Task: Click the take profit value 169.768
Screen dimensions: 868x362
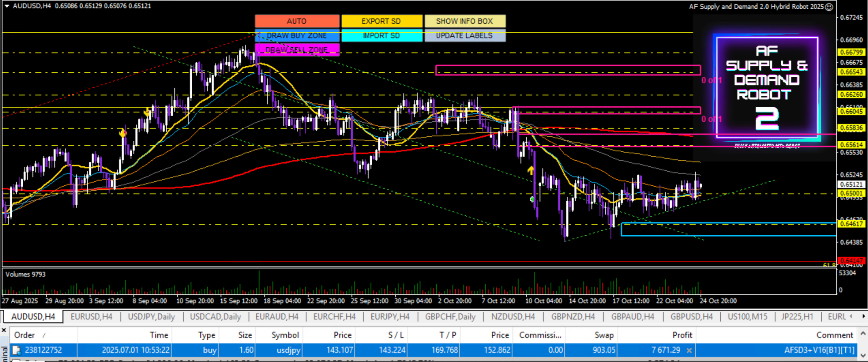Action: (x=444, y=350)
